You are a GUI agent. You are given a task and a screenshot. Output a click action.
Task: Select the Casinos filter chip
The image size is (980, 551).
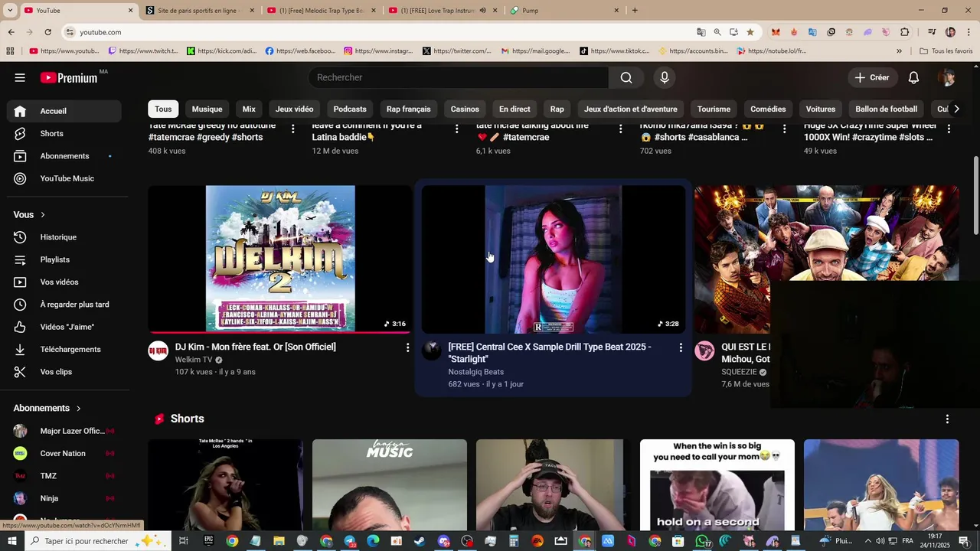(465, 109)
